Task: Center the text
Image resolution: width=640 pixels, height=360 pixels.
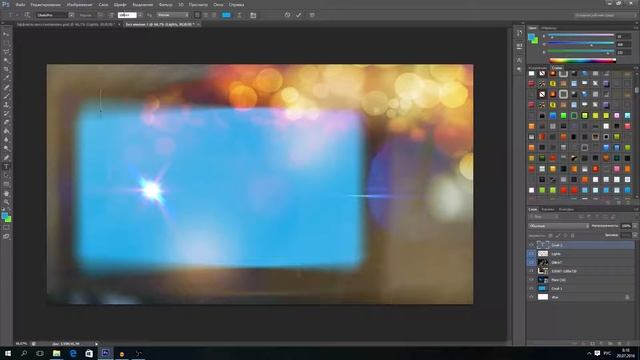Action: (x=206, y=15)
